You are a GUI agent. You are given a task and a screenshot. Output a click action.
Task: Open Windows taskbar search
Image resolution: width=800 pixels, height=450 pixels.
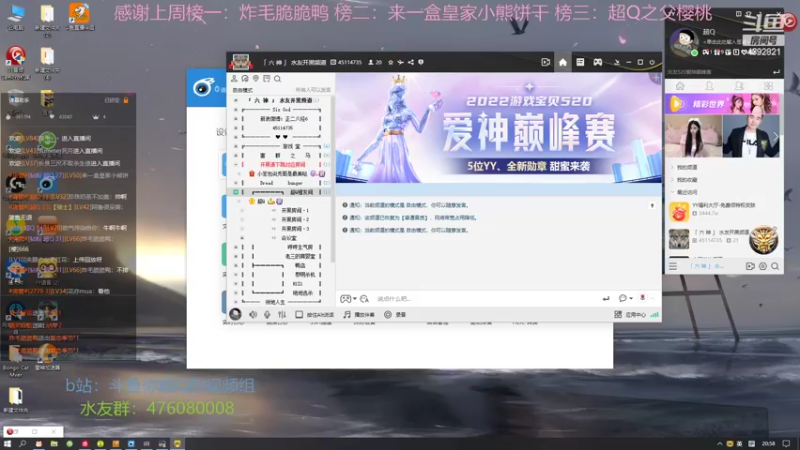[22, 444]
